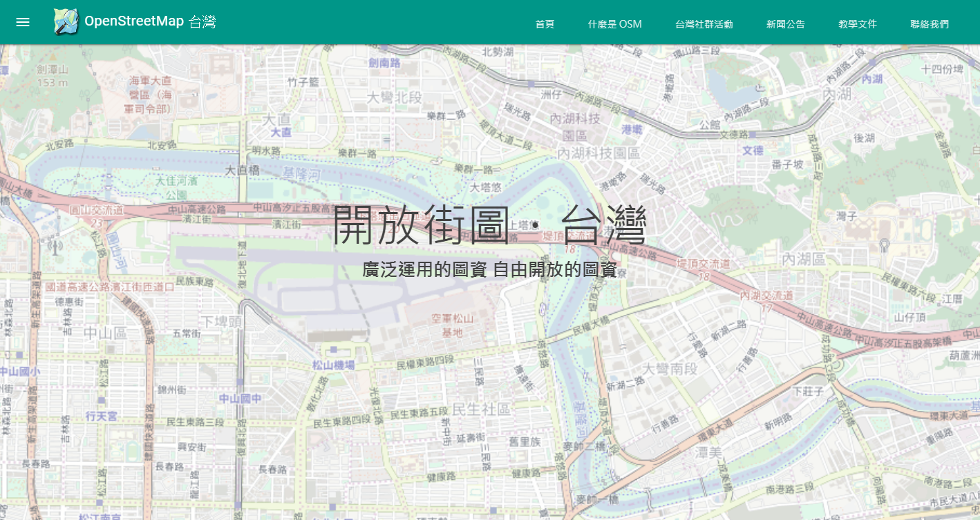Click the subtitle 廣泛運用的圖資 自由開放的圖資

coord(489,269)
